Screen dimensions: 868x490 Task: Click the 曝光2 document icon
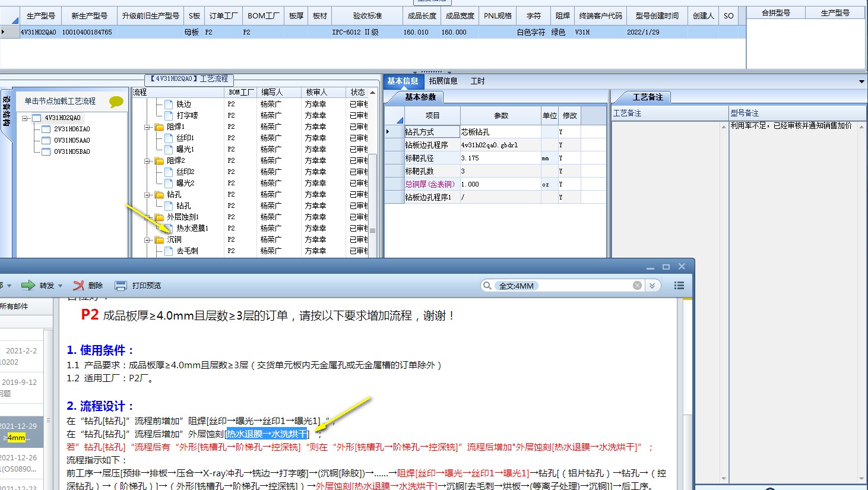tap(169, 183)
